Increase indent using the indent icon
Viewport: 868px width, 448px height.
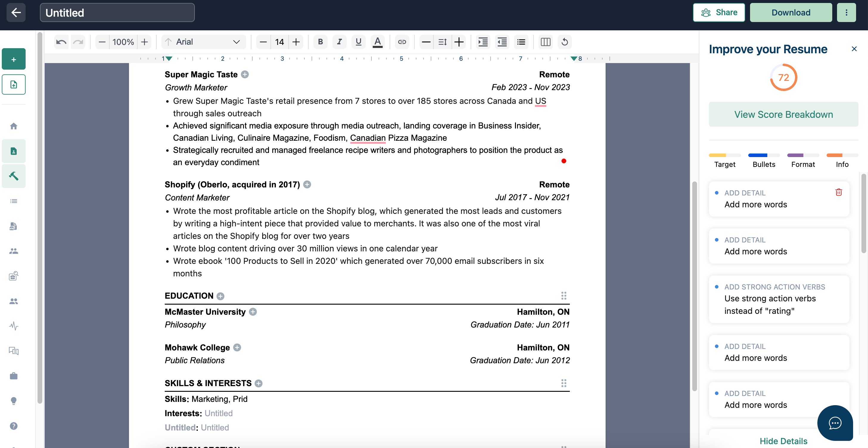(x=483, y=42)
